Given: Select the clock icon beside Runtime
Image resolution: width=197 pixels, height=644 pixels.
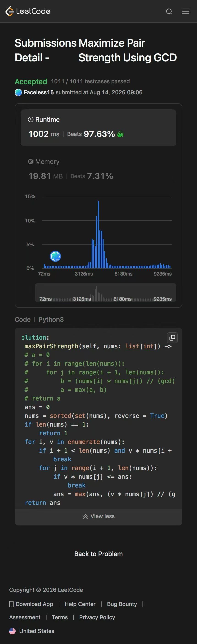Looking at the screenshot, I should [30, 119].
